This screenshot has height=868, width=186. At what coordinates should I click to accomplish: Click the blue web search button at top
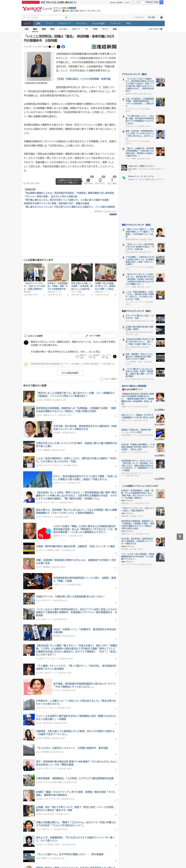161,2
